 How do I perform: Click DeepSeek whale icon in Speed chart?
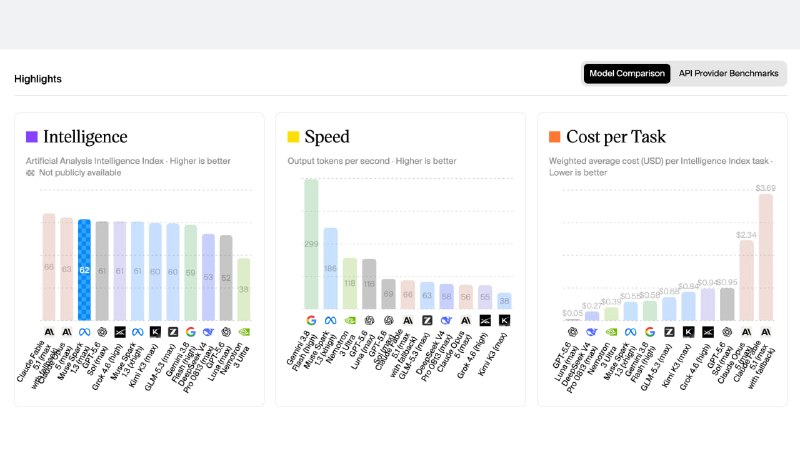coord(446,320)
